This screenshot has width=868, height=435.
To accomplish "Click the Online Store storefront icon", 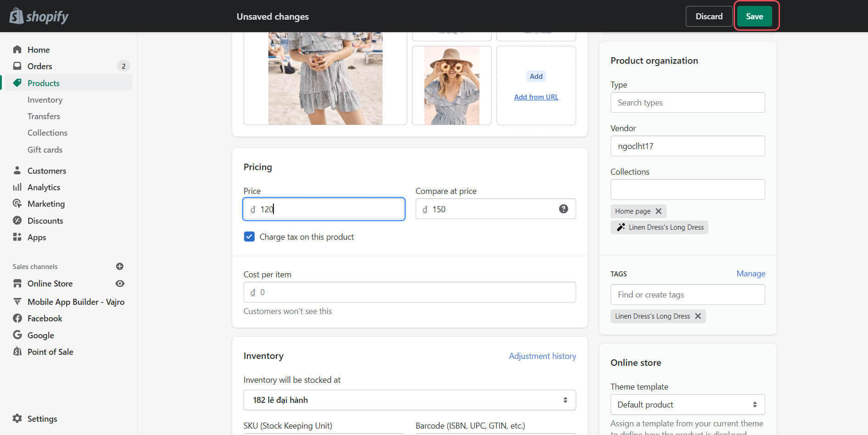I will click(x=17, y=283).
